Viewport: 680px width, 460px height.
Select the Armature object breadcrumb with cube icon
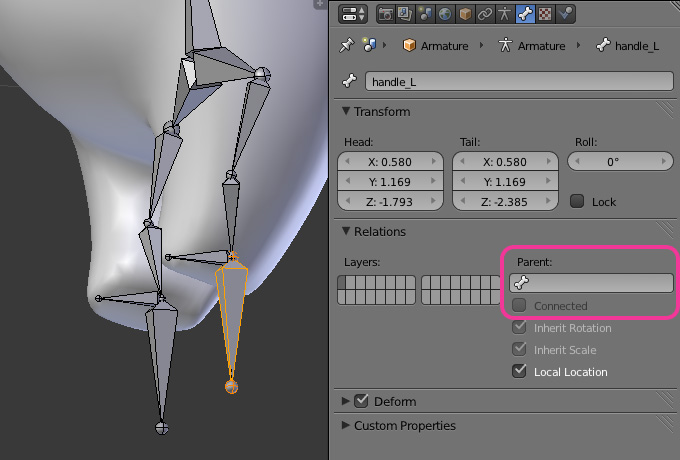click(x=435, y=46)
